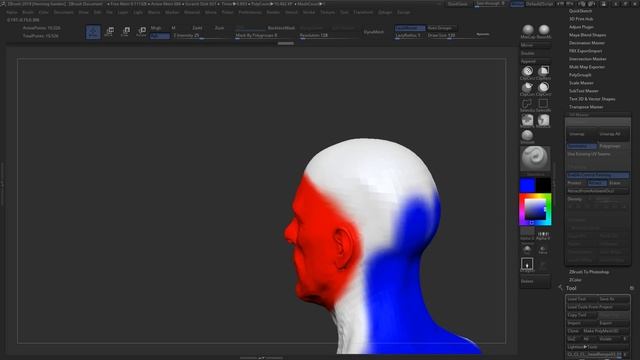Select the Scale transform icon
This screenshot has height=360, width=640.
(x=125, y=32)
